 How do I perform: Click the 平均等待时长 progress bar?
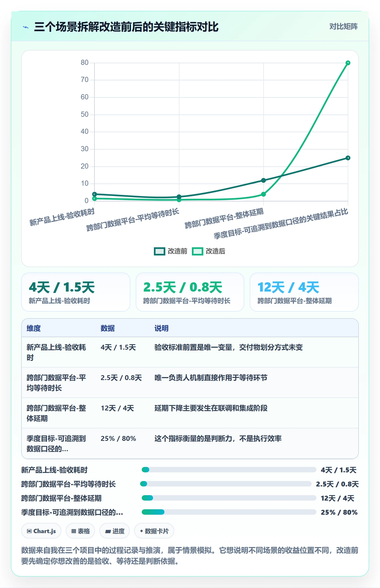pyautogui.click(x=226, y=484)
